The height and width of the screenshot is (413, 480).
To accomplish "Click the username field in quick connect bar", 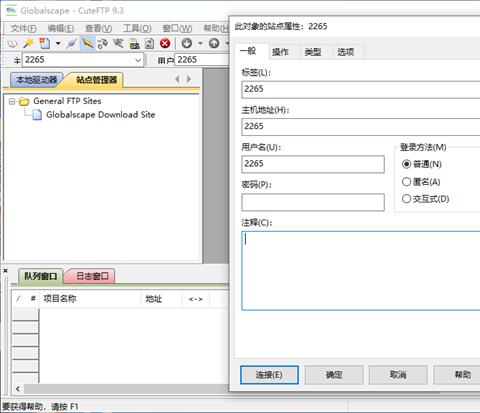I will [x=202, y=60].
